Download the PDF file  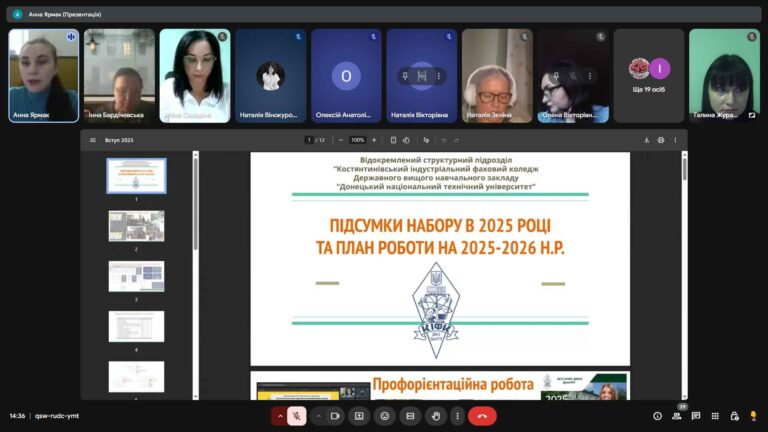pos(647,140)
